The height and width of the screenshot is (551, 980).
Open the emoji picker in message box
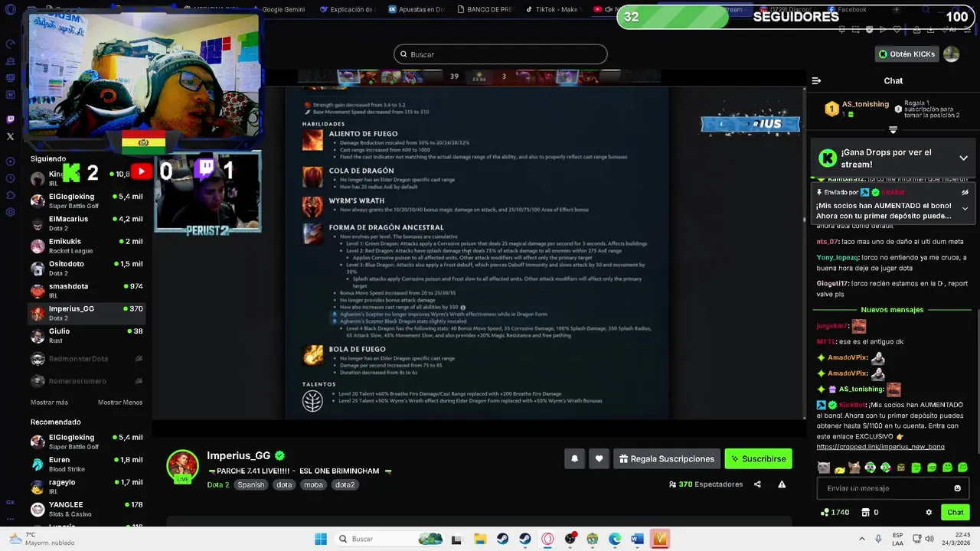[957, 488]
